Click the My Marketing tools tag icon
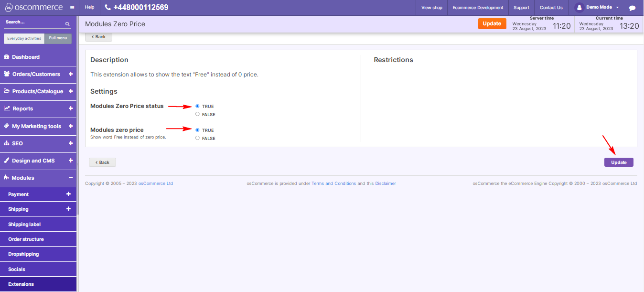This screenshot has width=644, height=292. [x=7, y=126]
